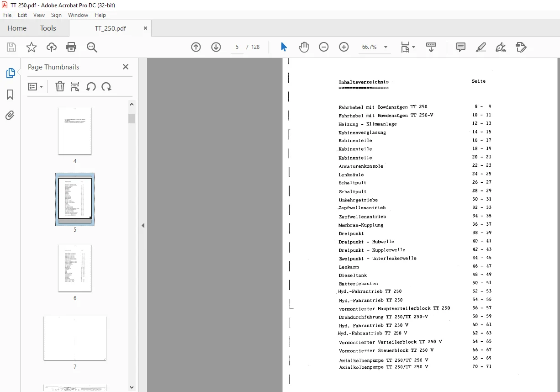Zoom in with the plus icon
560x392 pixels.
344,47
